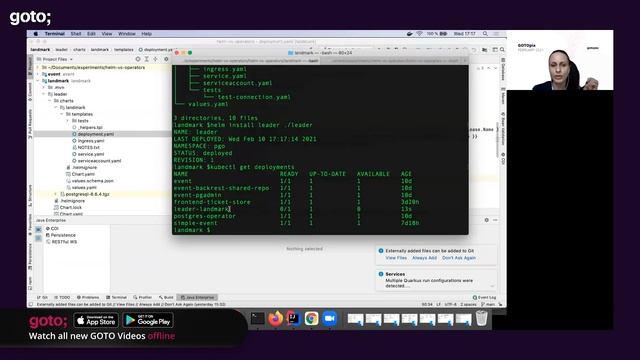
Task: Open the Apple menu
Action: 36,34
